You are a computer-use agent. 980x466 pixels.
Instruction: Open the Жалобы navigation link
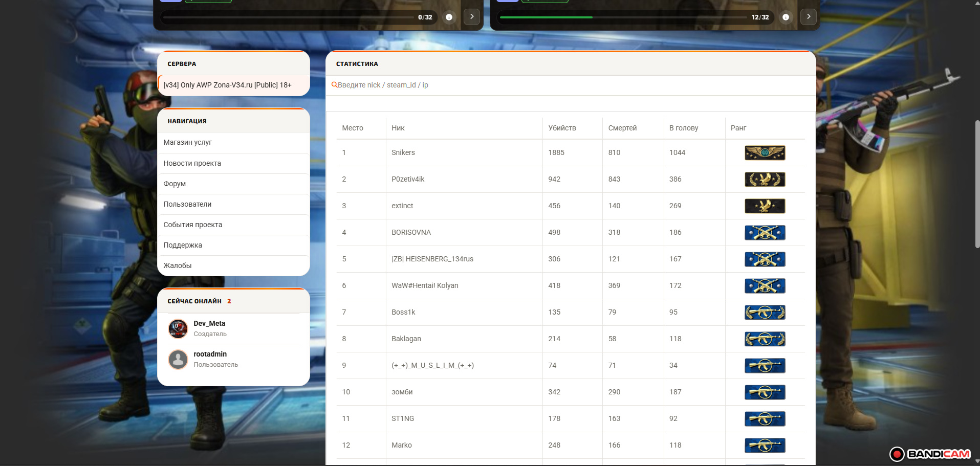(x=177, y=265)
